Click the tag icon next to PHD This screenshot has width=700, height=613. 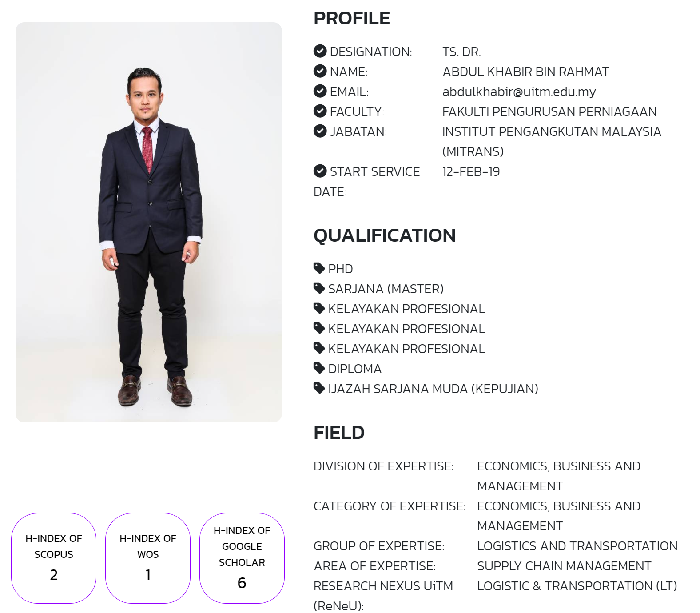pos(319,268)
